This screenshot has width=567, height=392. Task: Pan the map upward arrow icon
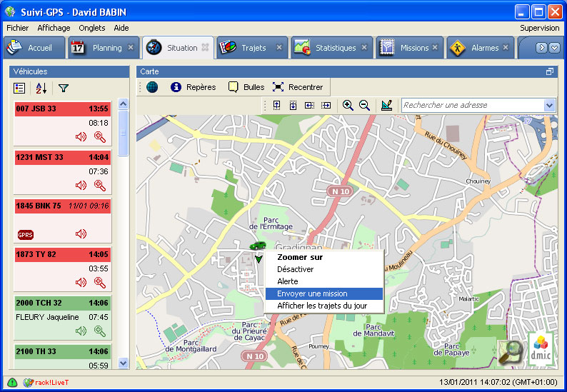click(x=276, y=105)
